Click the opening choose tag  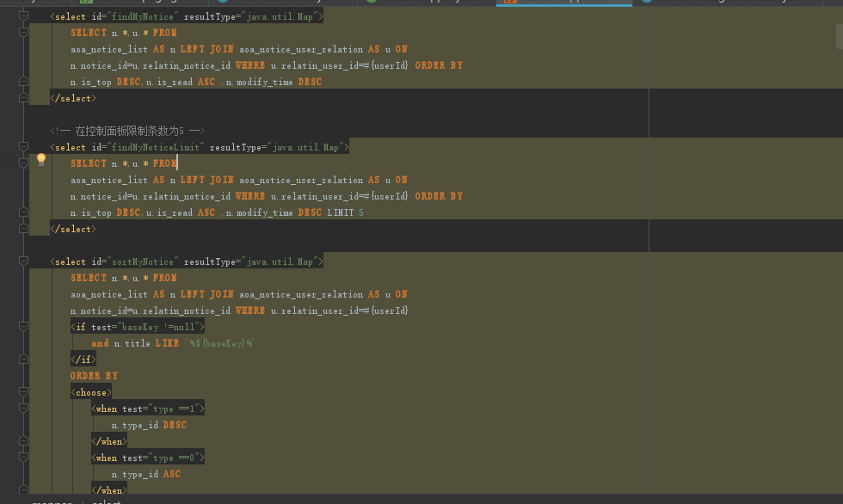pos(91,392)
